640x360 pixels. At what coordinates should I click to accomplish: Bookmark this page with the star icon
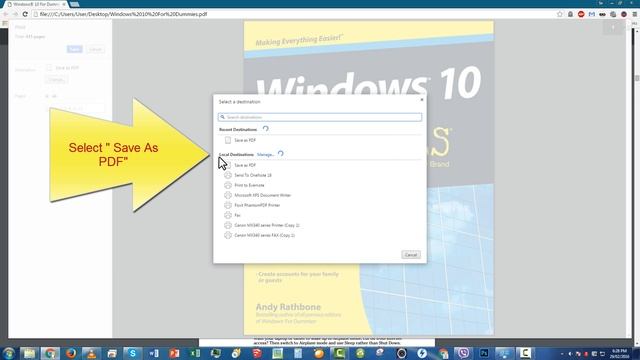pyautogui.click(x=560, y=14)
